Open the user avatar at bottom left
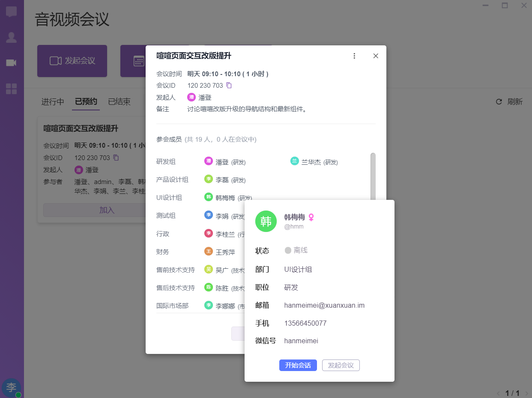The height and width of the screenshot is (398, 532). click(11, 387)
